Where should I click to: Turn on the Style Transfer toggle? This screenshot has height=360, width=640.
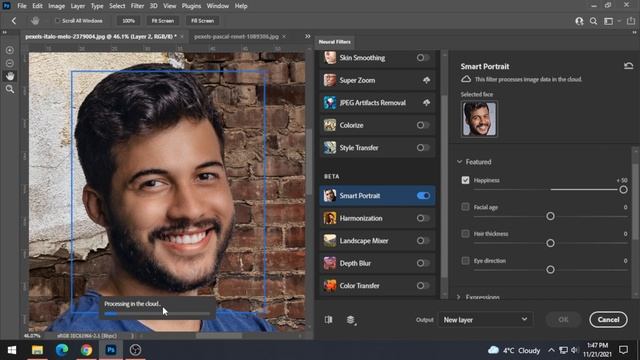423,148
